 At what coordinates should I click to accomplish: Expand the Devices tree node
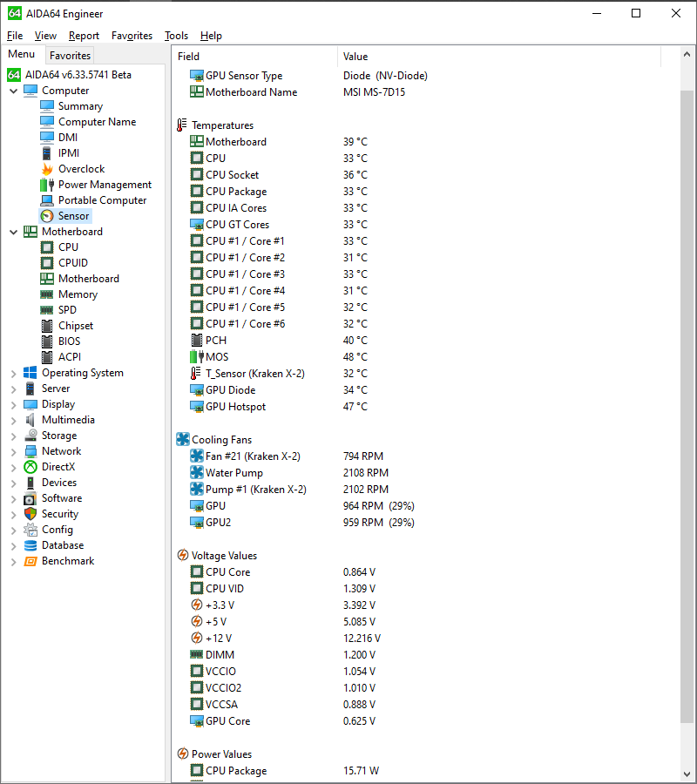point(13,483)
